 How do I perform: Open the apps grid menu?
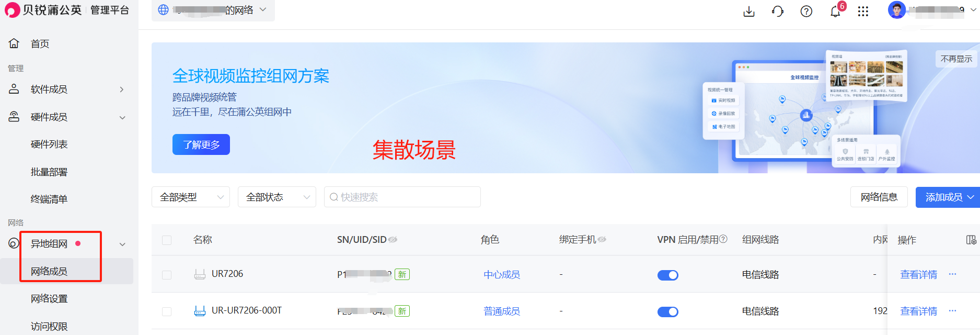(863, 12)
